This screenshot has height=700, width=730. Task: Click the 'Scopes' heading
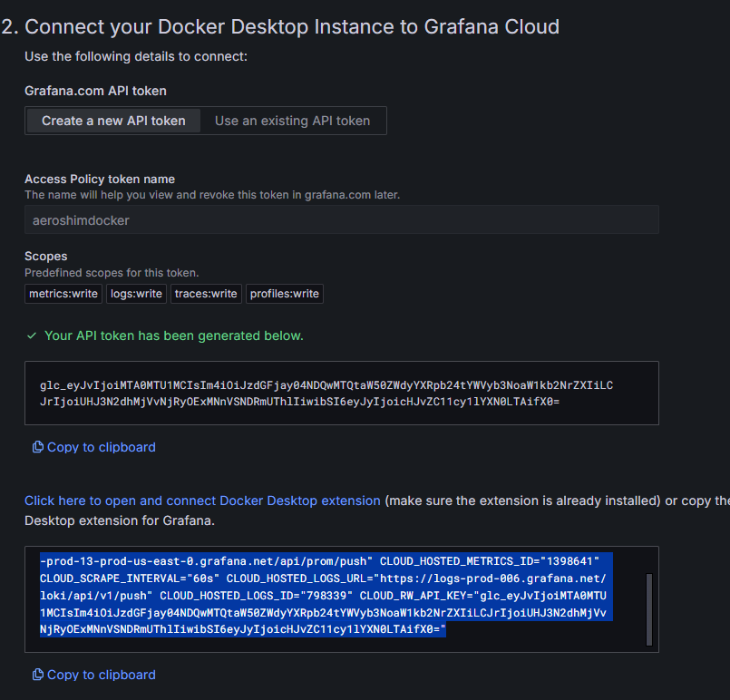(x=45, y=257)
